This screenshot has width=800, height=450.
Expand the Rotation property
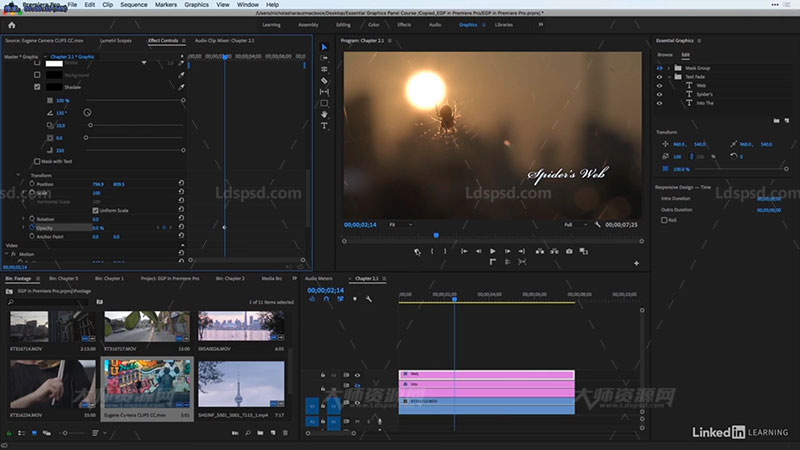pyautogui.click(x=23, y=218)
